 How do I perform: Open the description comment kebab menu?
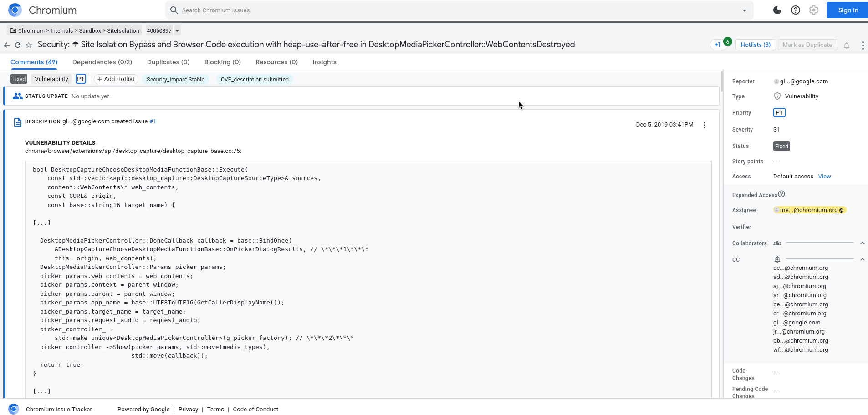coord(704,125)
